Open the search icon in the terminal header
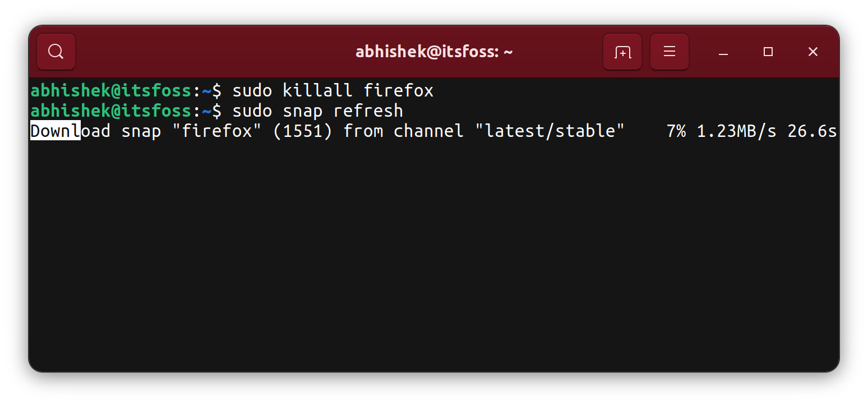 point(56,51)
